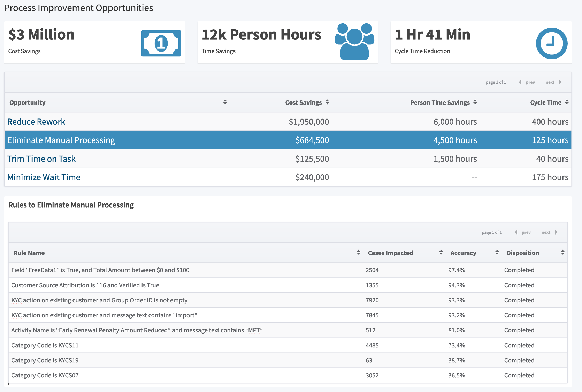Viewport: 582px width, 392px height.
Task: Select Category Code is KYCS19 rule
Action: pos(288,360)
